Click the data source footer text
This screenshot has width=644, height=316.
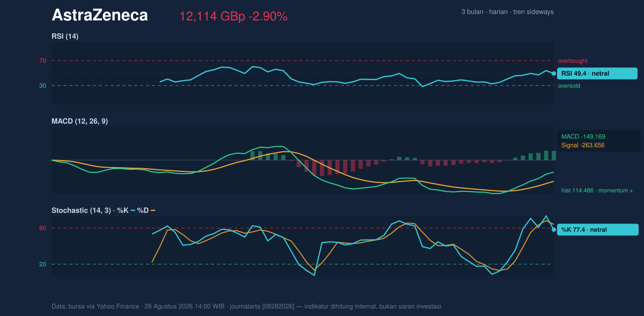pyautogui.click(x=246, y=306)
